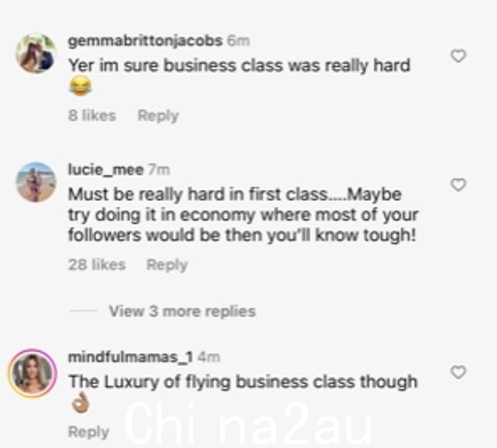
Task: View the 8 likes list
Action: 93,115
